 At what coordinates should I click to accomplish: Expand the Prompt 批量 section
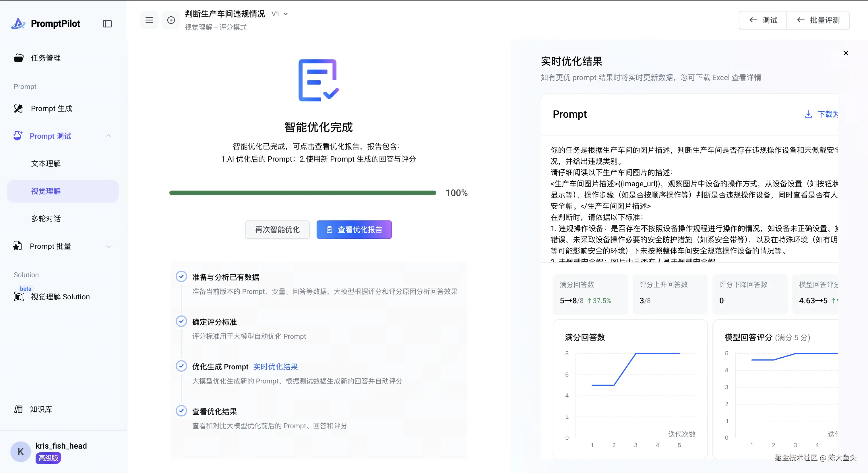pyautogui.click(x=108, y=246)
